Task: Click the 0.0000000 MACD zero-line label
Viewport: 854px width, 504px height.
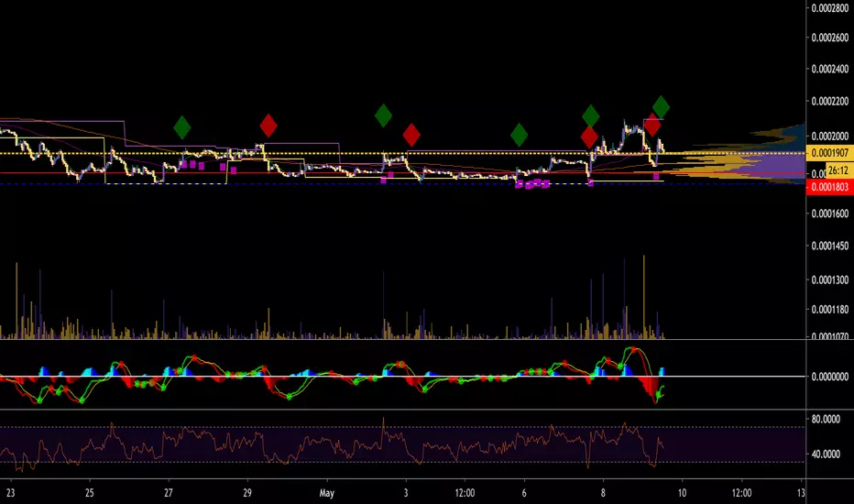Action: pyautogui.click(x=830, y=376)
